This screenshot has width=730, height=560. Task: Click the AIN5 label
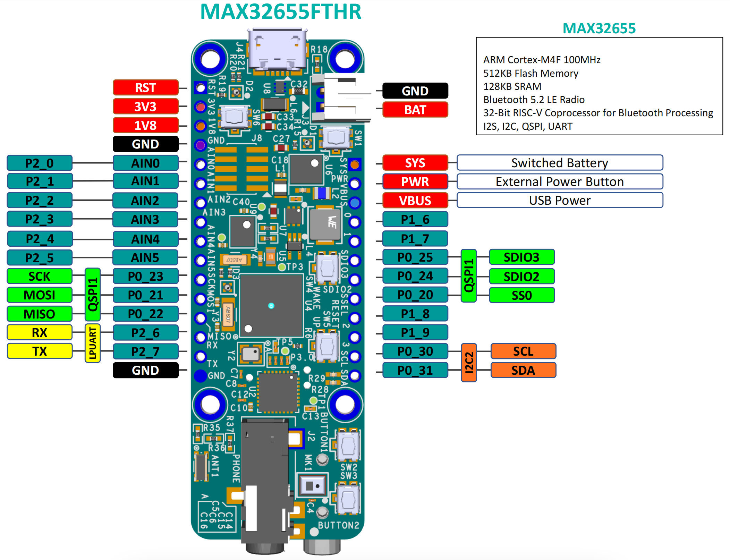tap(145, 257)
